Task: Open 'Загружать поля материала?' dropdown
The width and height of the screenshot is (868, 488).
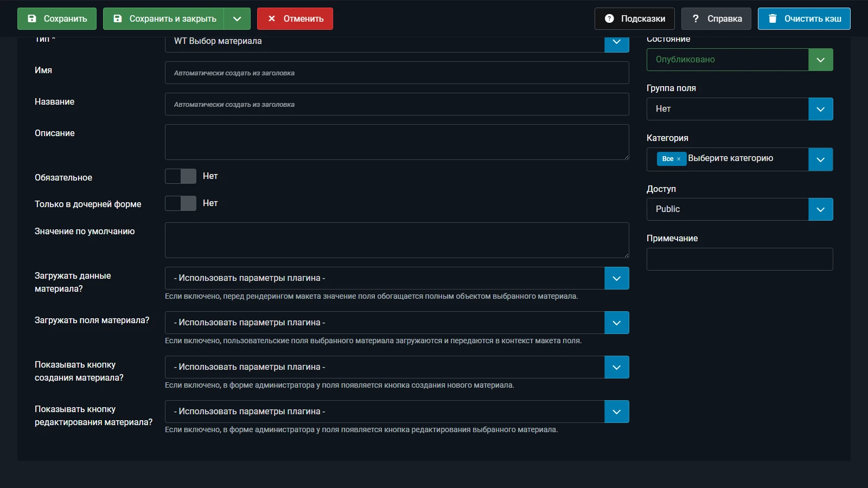Action: [x=397, y=323]
